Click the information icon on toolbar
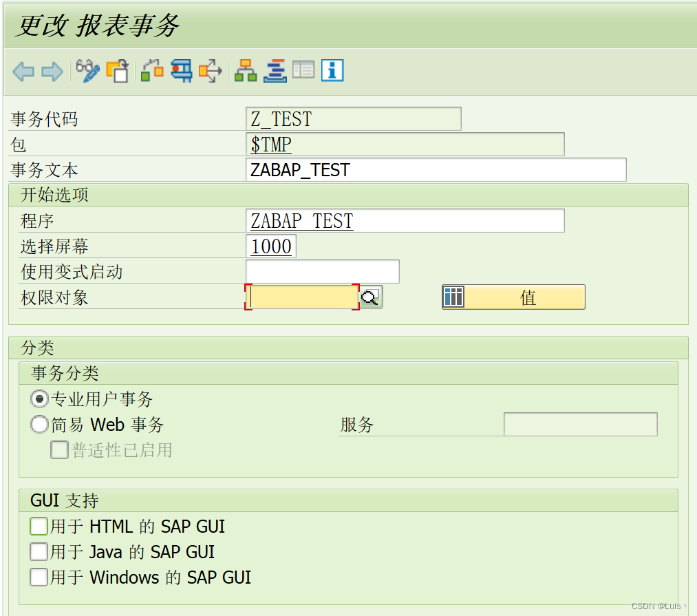 coord(332,70)
